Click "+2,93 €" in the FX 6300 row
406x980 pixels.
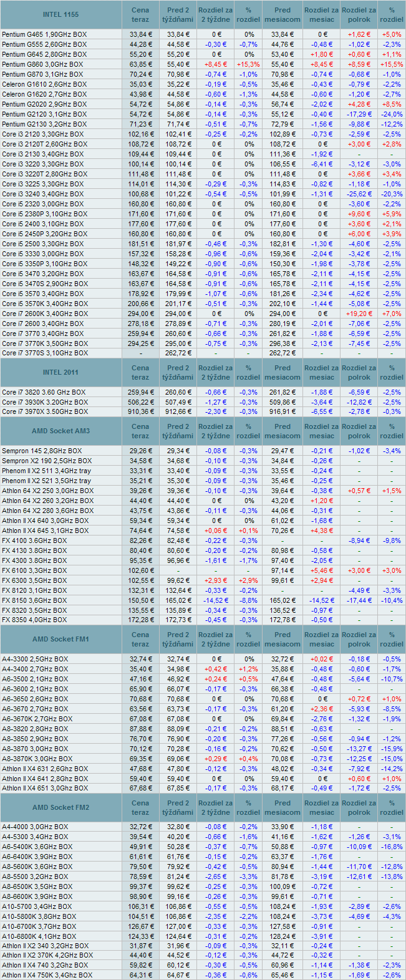point(216,580)
